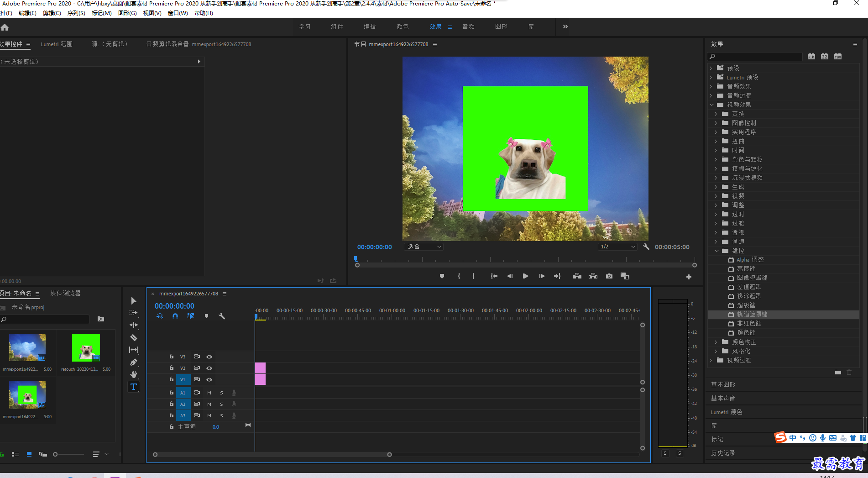Show more workspaces chevron
The height and width of the screenshot is (478, 868).
[565, 26]
